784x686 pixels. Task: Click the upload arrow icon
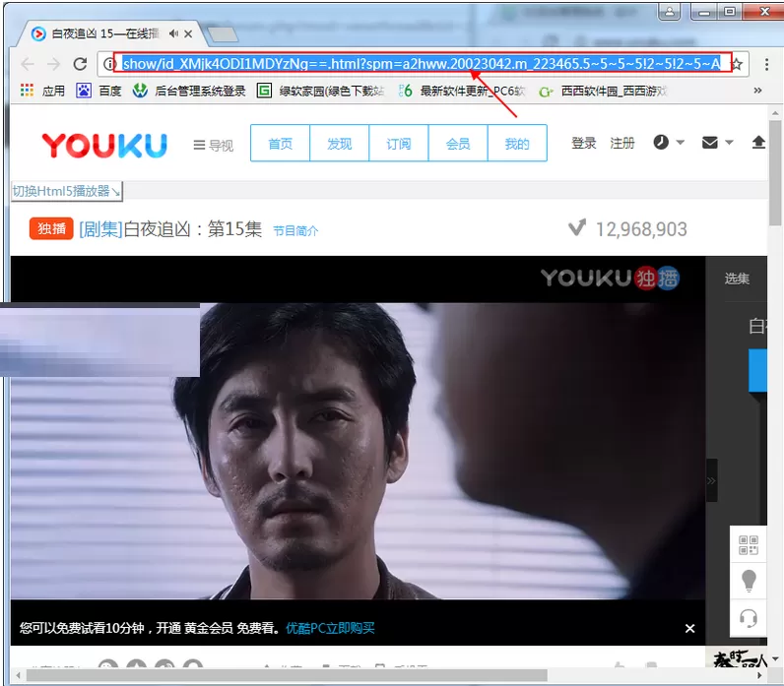[x=758, y=143]
